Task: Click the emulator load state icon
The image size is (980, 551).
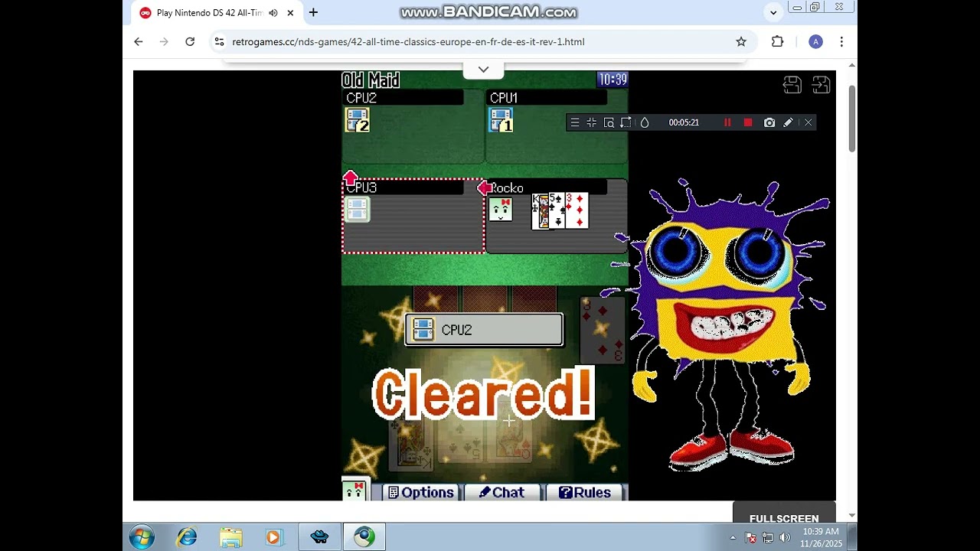Action: tap(821, 85)
